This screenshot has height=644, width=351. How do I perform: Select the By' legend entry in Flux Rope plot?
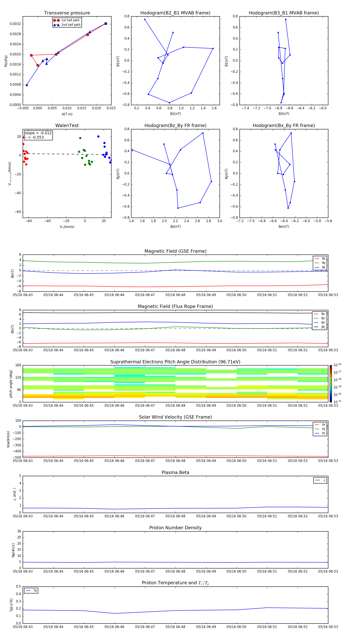pos(320,318)
